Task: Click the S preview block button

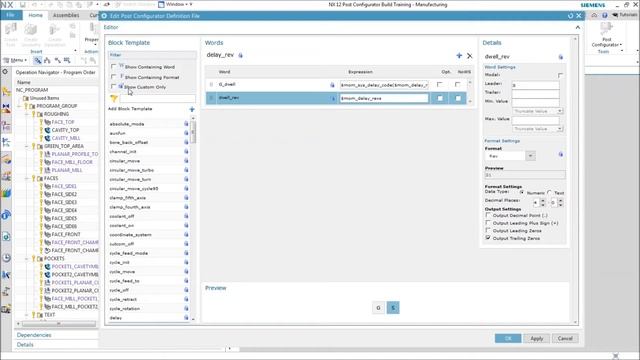Action: (393, 308)
